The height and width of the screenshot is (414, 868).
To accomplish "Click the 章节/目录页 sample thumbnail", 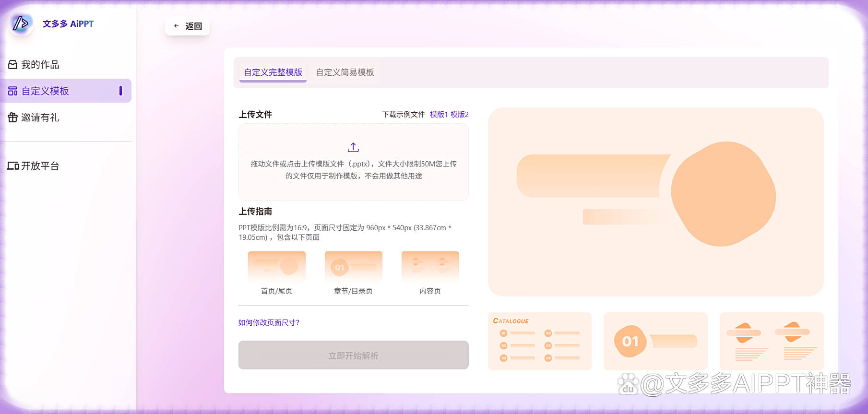I will click(x=354, y=267).
